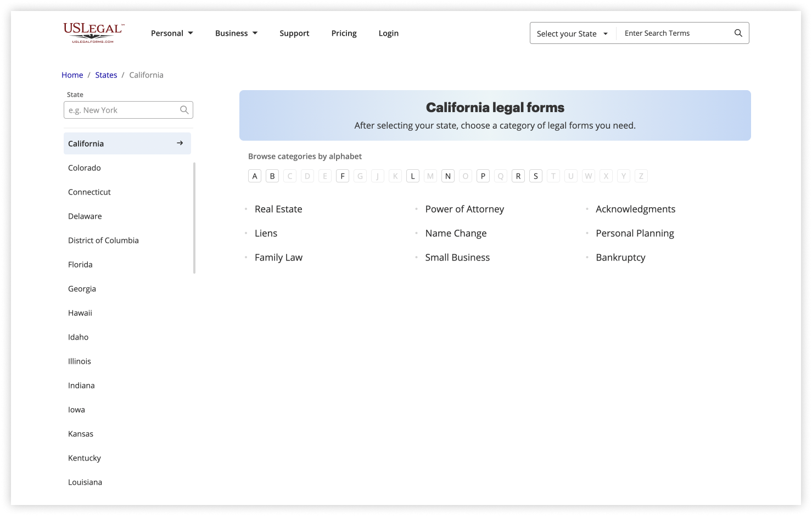Image resolution: width=812 pixels, height=516 pixels.
Task: Click inside the state search field
Action: tap(121, 109)
